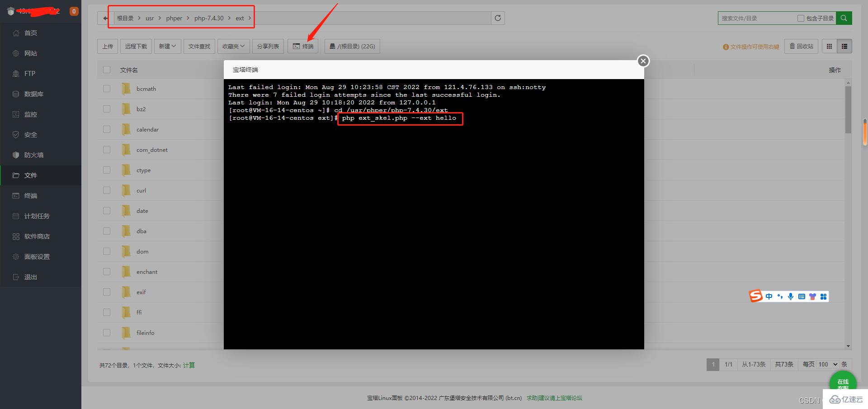Click the Sogou input method S icon
The width and height of the screenshot is (868, 409).
pyautogui.click(x=756, y=296)
